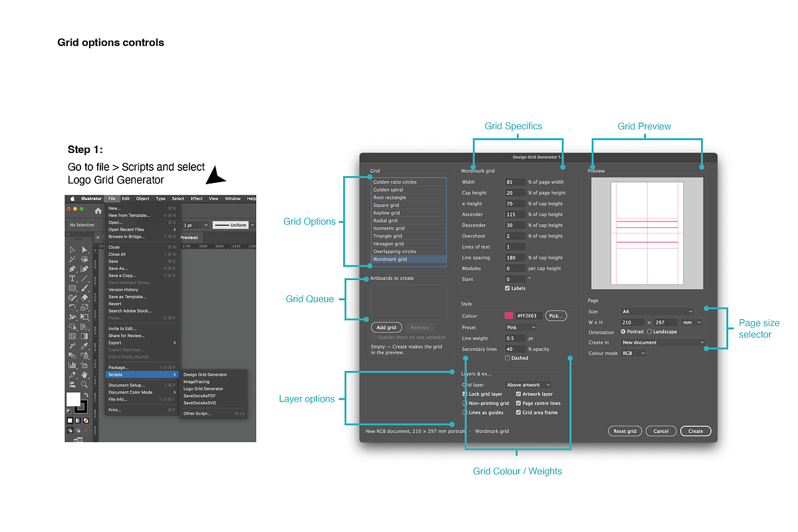Click the Width value field
Viewport: 798px width, 532px height.
pos(515,182)
